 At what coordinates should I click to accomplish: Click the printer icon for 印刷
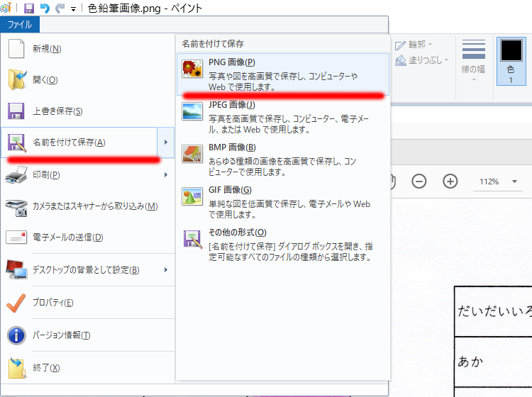coord(16,174)
